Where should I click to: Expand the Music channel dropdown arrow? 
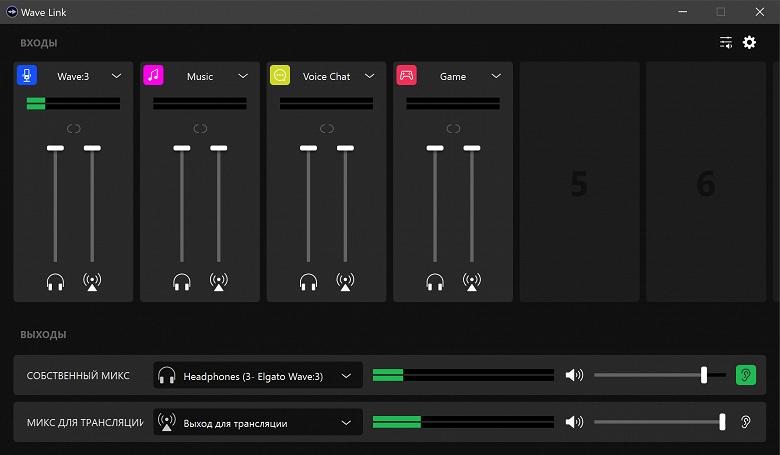(x=243, y=76)
